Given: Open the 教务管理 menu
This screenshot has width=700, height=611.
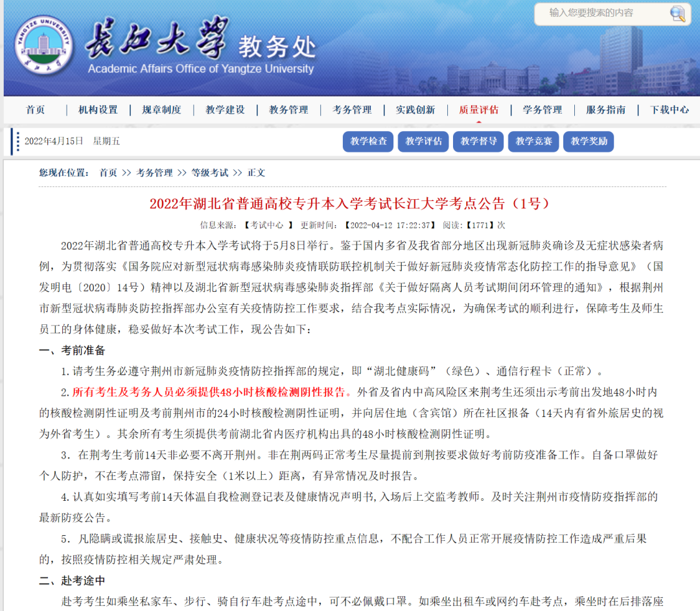Looking at the screenshot, I should [x=289, y=110].
